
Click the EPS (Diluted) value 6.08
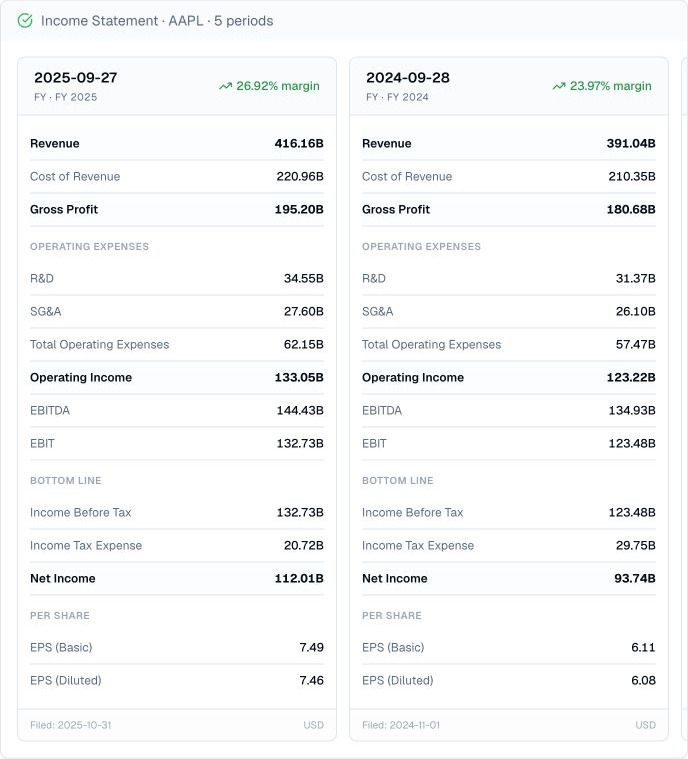[643, 680]
